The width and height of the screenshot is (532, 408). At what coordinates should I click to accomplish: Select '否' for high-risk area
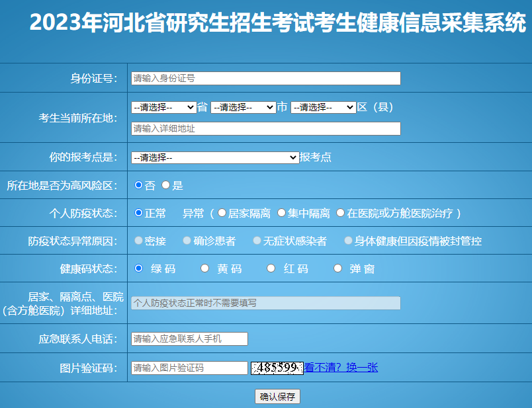point(138,185)
